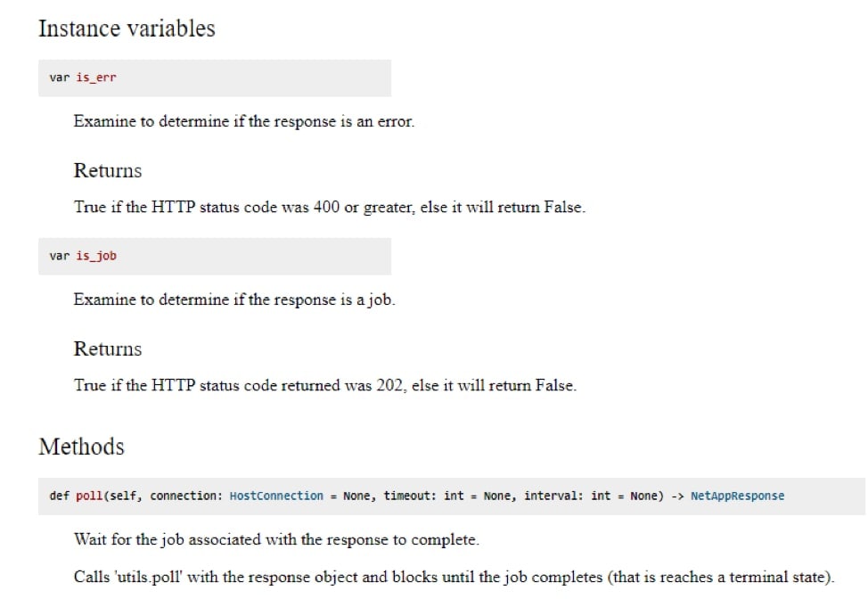Click the first Returns subheading under is_err
The width and height of the screenshot is (868, 599).
[x=108, y=170]
